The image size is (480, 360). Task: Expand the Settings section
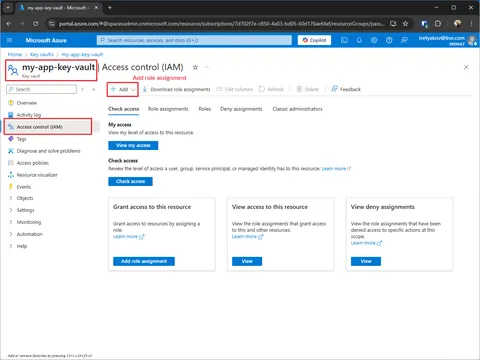(x=25, y=210)
